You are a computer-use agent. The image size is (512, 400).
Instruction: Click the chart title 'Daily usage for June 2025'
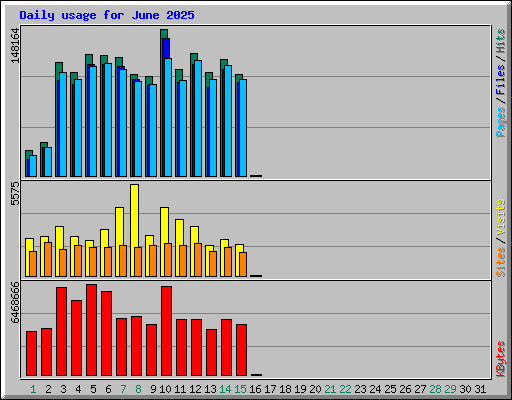107,15
